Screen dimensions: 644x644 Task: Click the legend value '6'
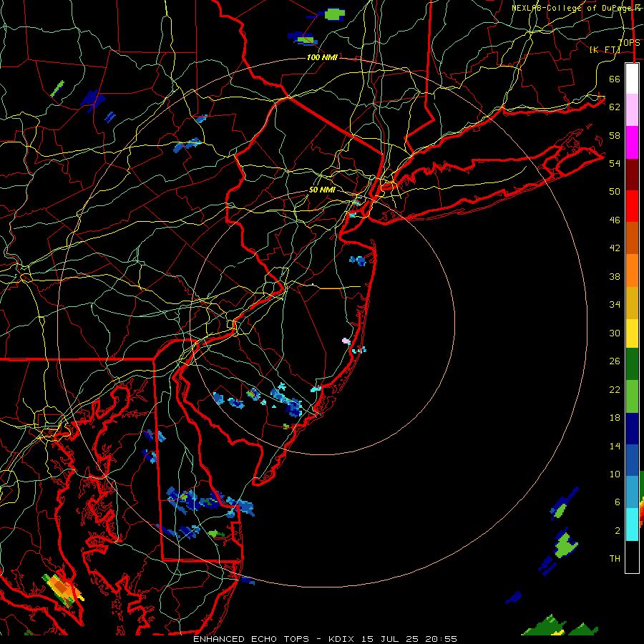click(x=617, y=502)
